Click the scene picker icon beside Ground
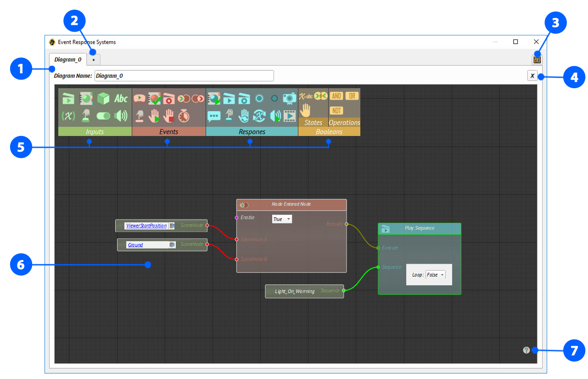 [172, 245]
